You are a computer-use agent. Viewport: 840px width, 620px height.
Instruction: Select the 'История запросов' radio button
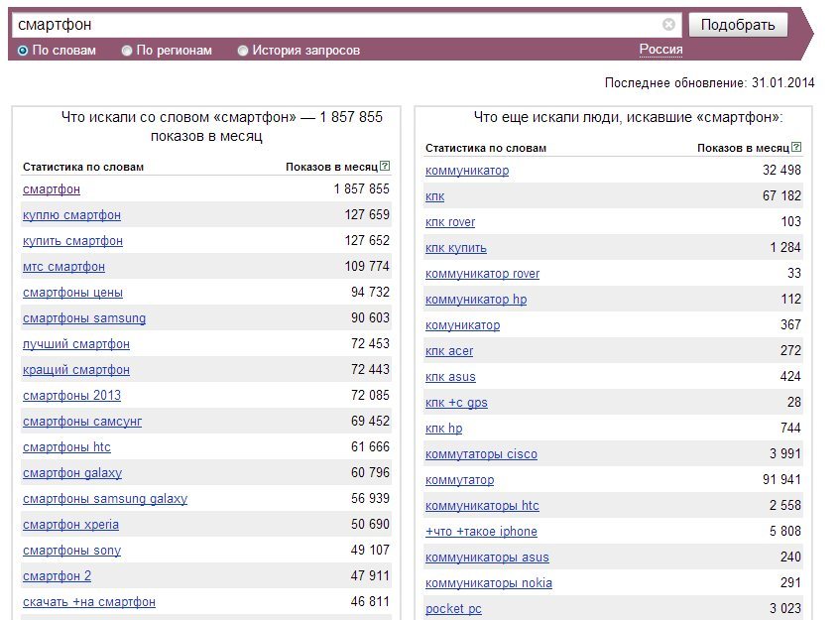243,51
